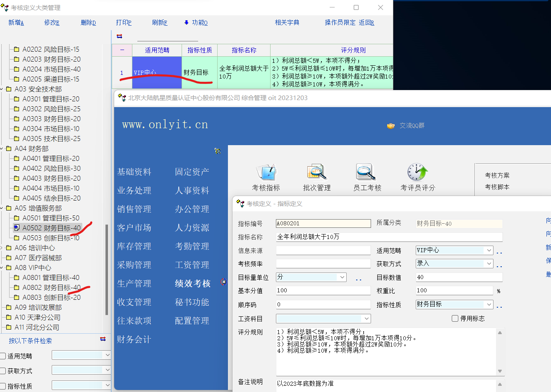
Task: Open the 考核指标 icon
Action: [266, 172]
